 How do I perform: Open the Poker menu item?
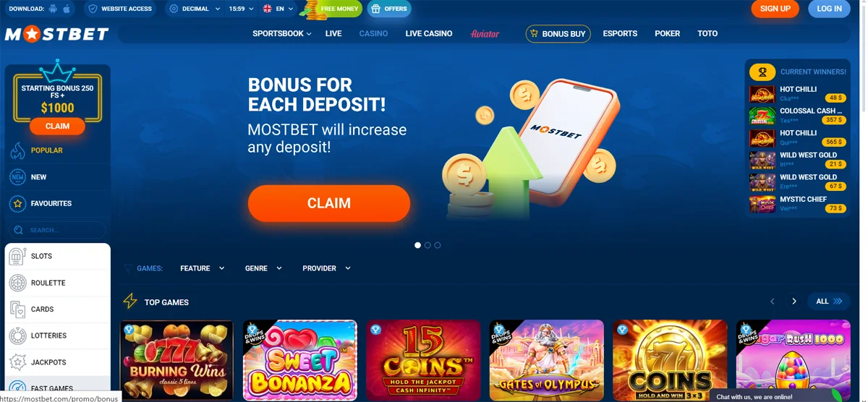(x=667, y=33)
